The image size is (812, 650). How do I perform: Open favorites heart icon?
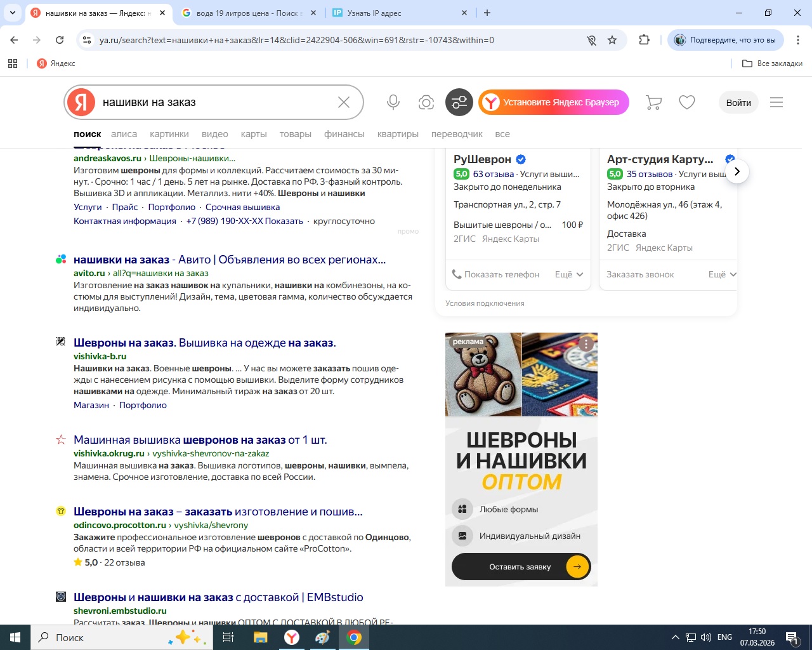687,102
